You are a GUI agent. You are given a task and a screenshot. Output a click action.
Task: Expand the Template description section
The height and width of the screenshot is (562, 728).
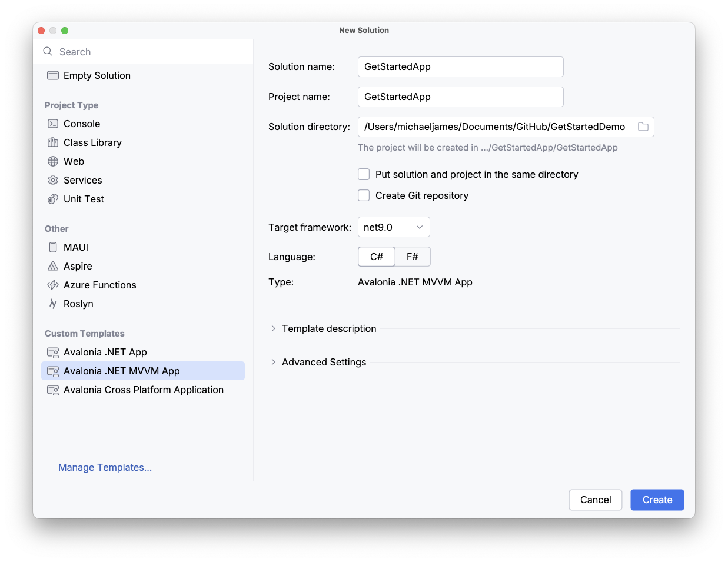pyautogui.click(x=272, y=328)
